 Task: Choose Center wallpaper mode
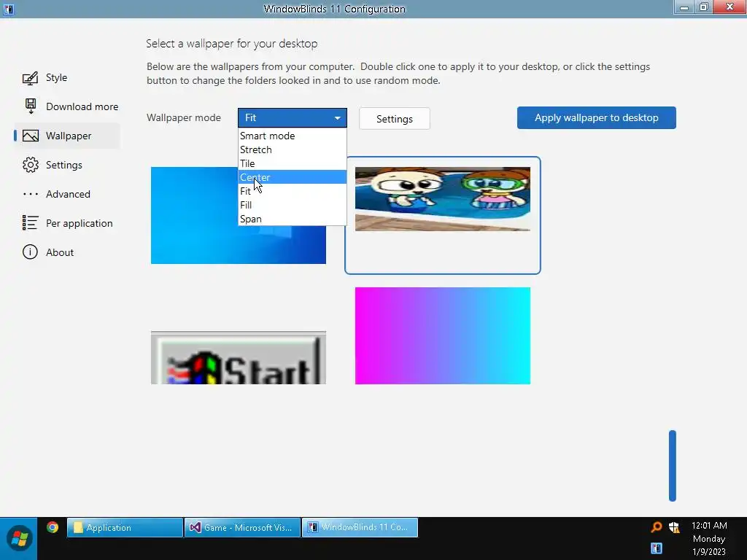(x=292, y=177)
